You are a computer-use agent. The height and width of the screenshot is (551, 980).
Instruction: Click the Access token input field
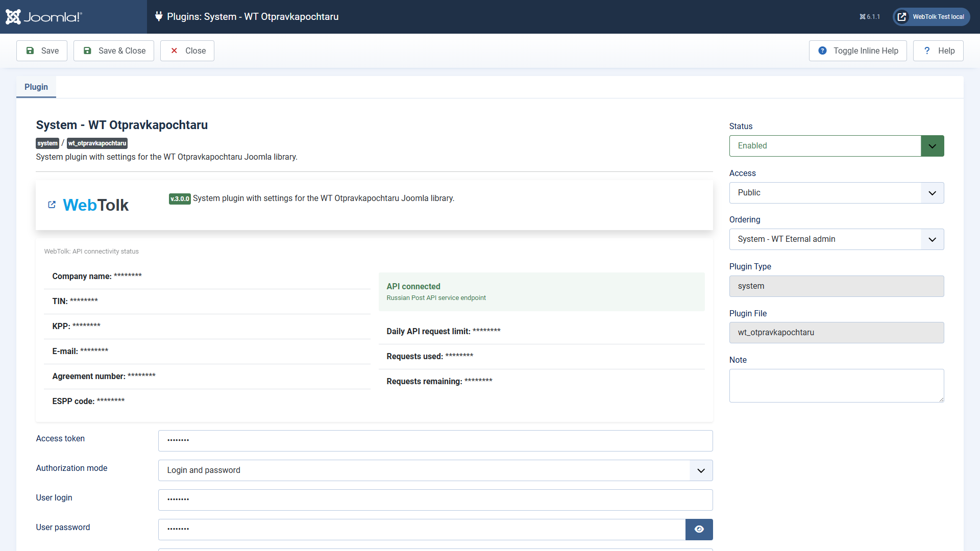pos(435,441)
